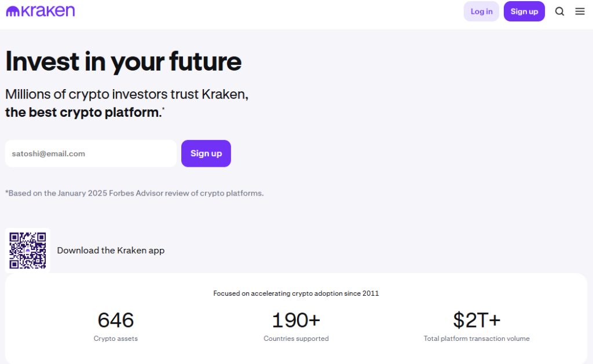Click the Invest in your future headline

(x=123, y=61)
